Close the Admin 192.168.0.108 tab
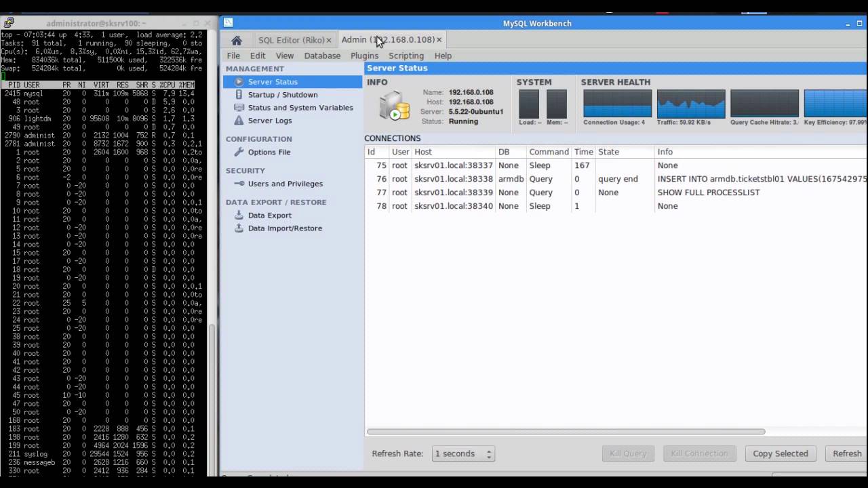 439,40
